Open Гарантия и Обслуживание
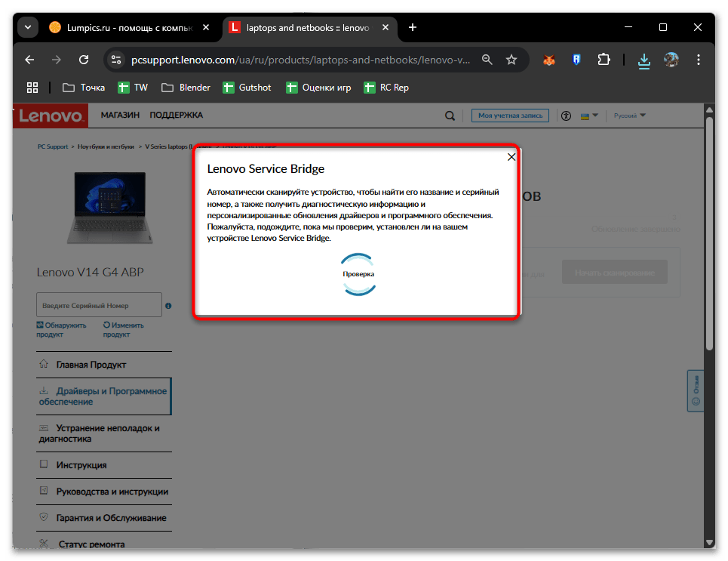 (104, 518)
